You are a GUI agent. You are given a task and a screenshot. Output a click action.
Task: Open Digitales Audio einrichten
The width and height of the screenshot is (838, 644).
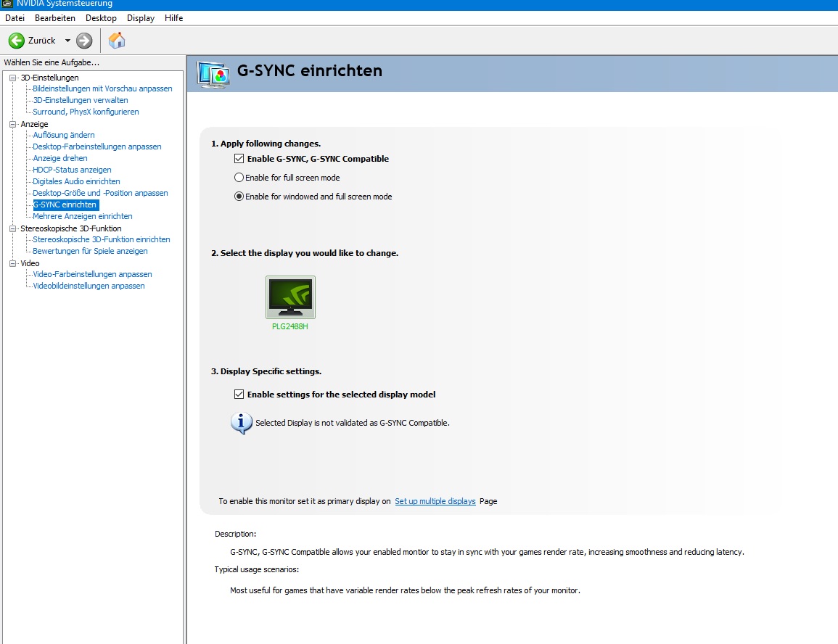pos(76,181)
